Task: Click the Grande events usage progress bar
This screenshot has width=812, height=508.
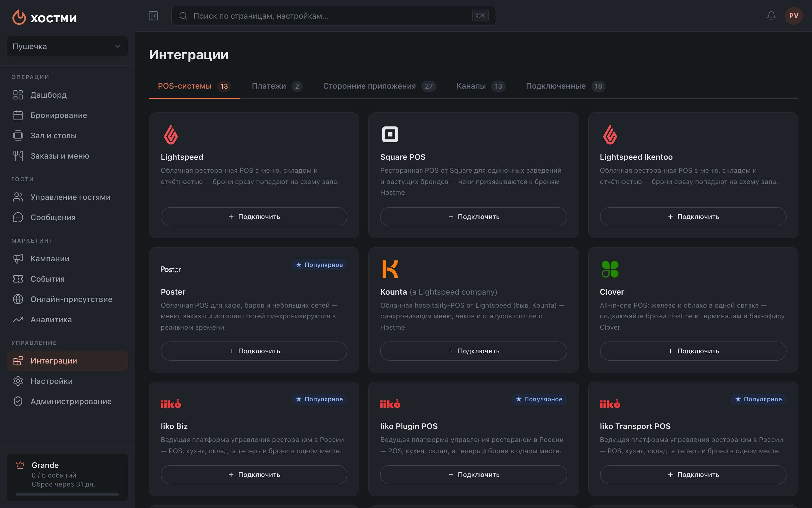Action: (x=67, y=494)
